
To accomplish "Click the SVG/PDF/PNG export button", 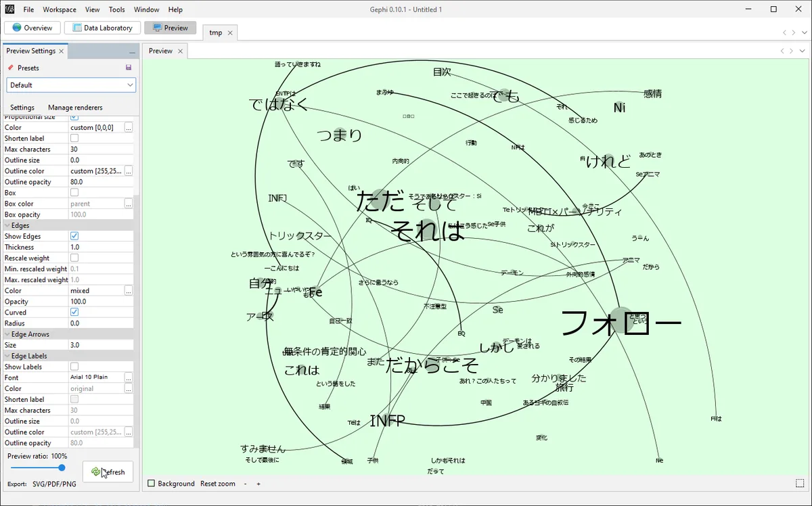I will click(54, 484).
